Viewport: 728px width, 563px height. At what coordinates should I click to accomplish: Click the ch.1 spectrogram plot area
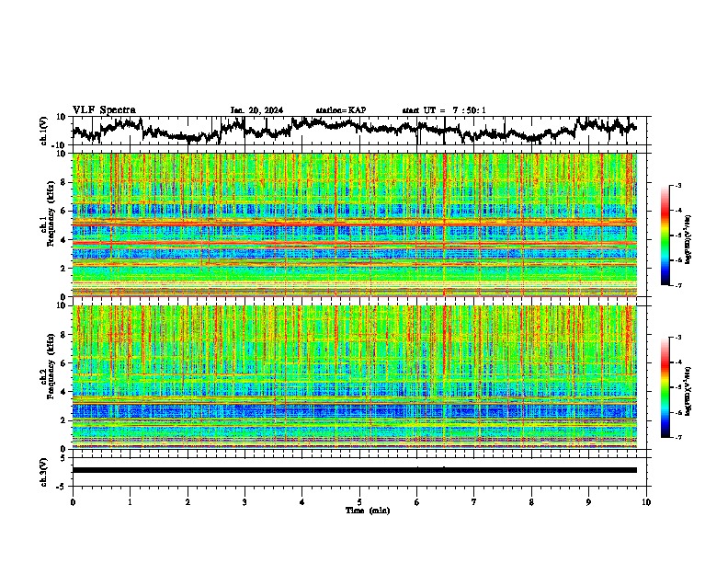tap(355, 224)
